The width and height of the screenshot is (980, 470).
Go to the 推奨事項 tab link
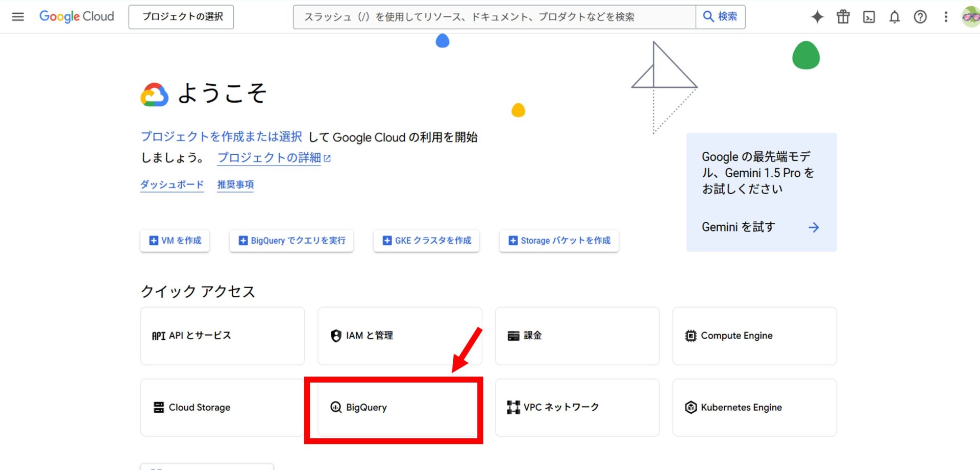tap(235, 184)
